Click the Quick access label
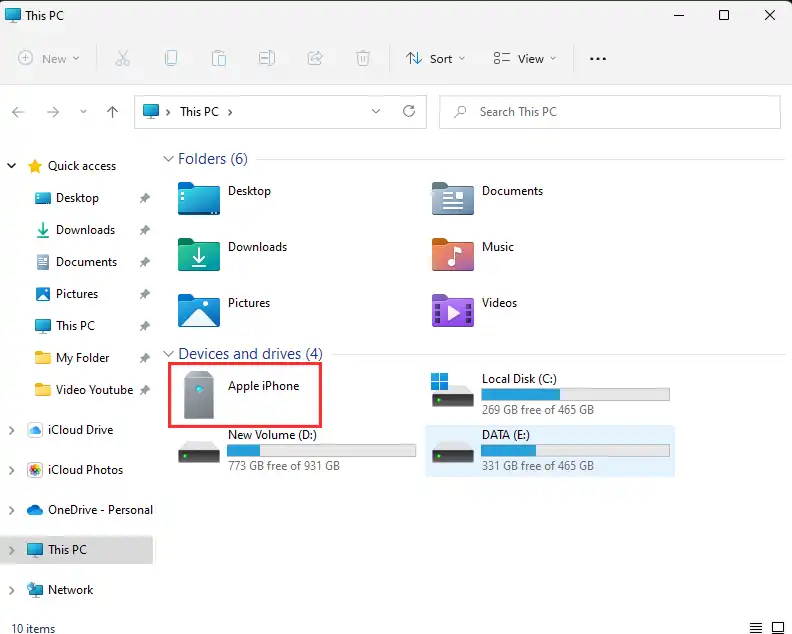Image resolution: width=792 pixels, height=634 pixels. [x=82, y=166]
